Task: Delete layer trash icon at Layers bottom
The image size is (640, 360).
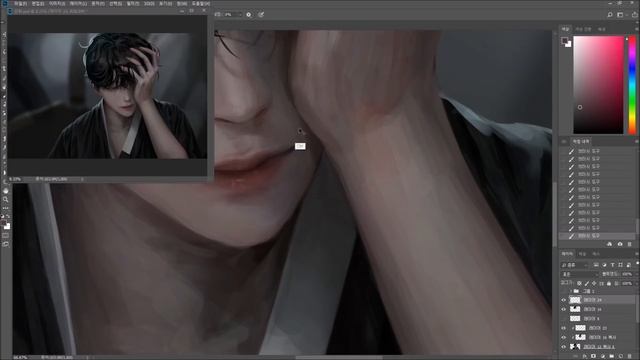Action: point(630,356)
